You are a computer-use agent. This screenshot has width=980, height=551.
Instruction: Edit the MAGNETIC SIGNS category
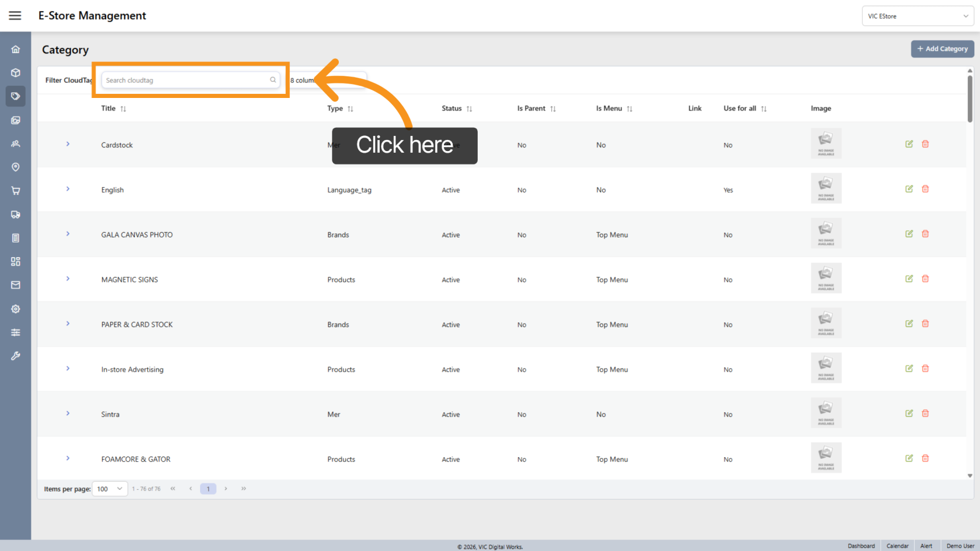(x=909, y=279)
